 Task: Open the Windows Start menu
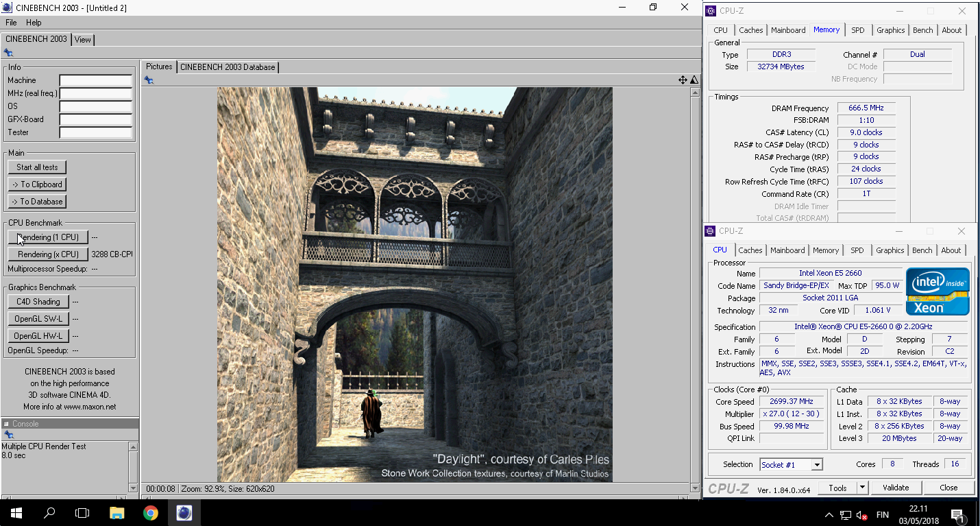16,513
